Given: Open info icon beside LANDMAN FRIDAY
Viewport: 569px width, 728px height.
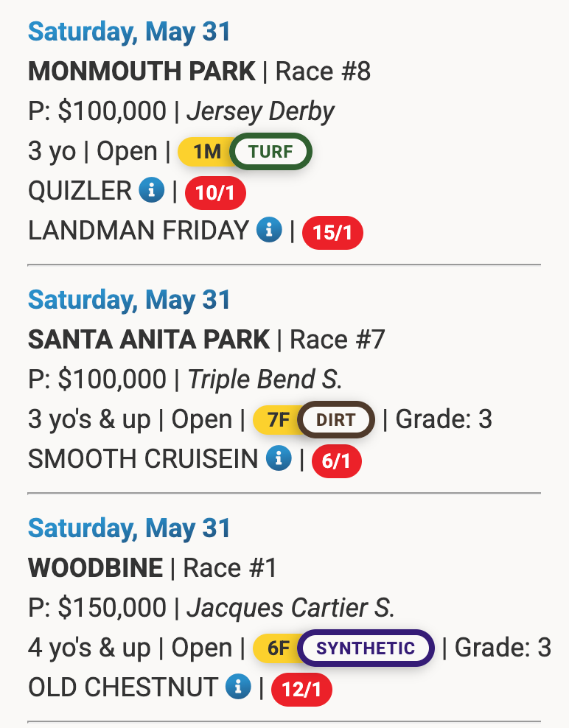Looking at the screenshot, I should [x=270, y=230].
